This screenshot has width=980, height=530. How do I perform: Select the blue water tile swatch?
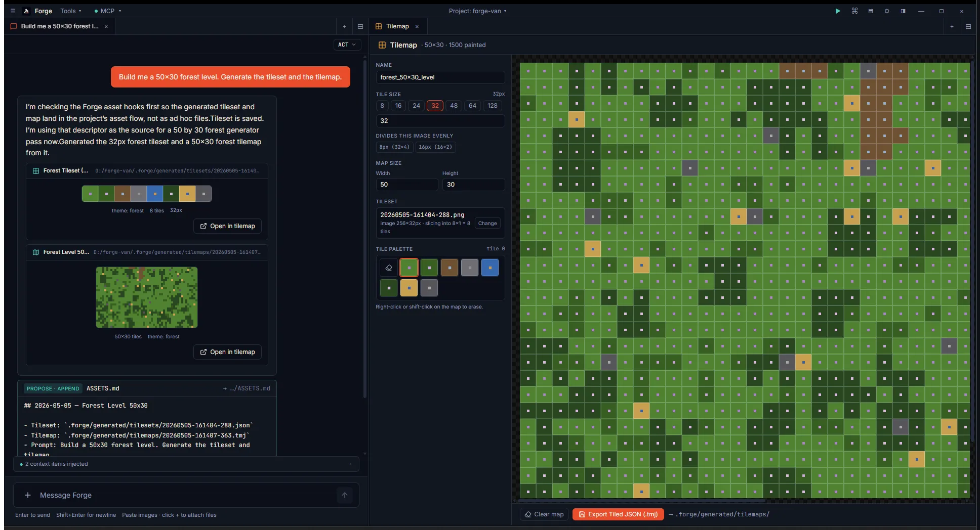(490, 268)
